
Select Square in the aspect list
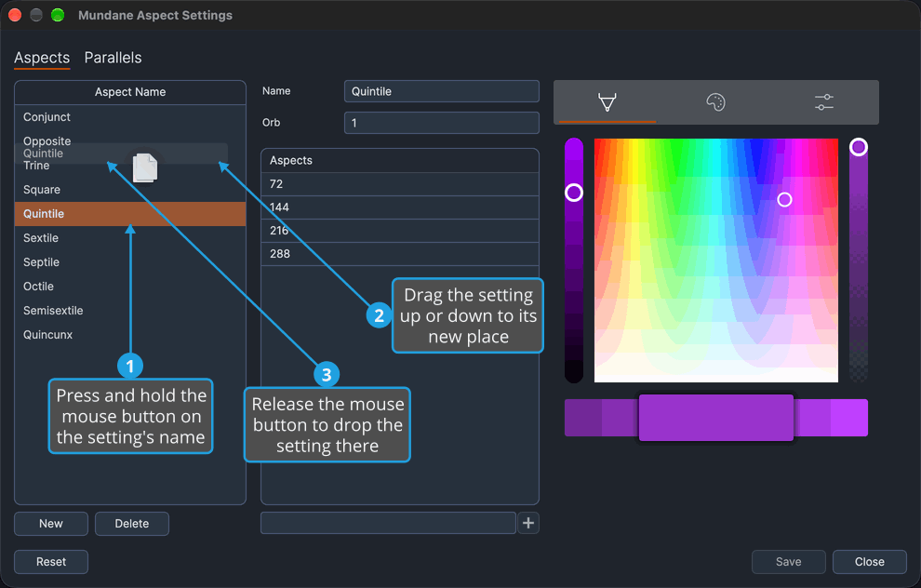pyautogui.click(x=130, y=190)
